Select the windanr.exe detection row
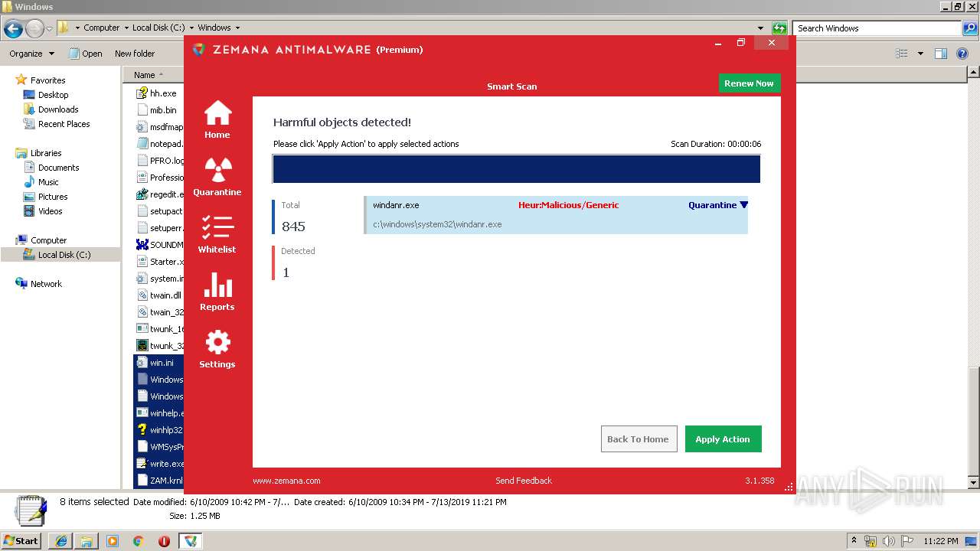Viewport: 980px width, 551px height. coord(556,215)
